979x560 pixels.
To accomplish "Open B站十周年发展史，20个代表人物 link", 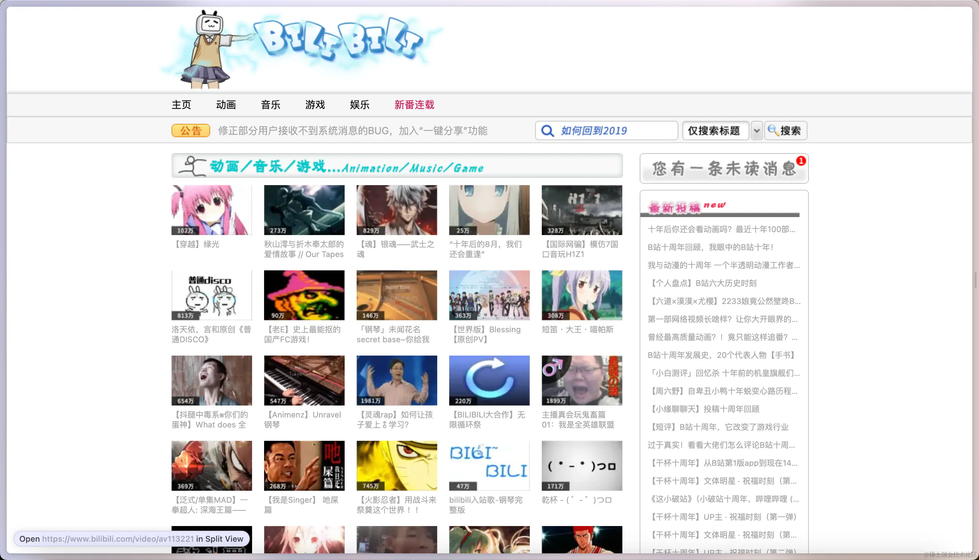I will tap(722, 355).
